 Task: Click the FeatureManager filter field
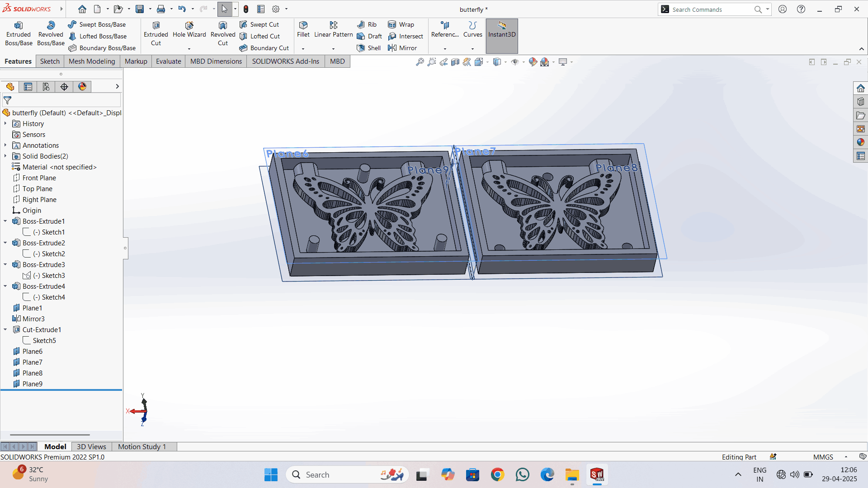click(x=61, y=100)
